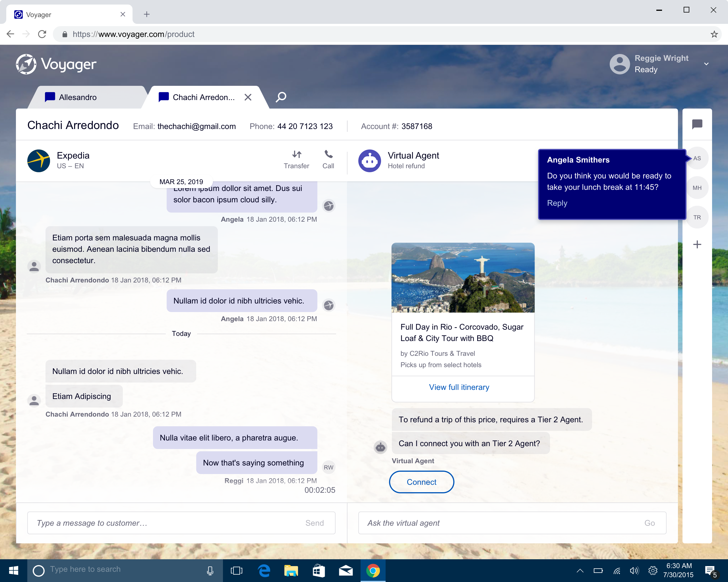This screenshot has height=582, width=728.
Task: Click the MAR 25, 2019 date badge
Action: pos(181,182)
